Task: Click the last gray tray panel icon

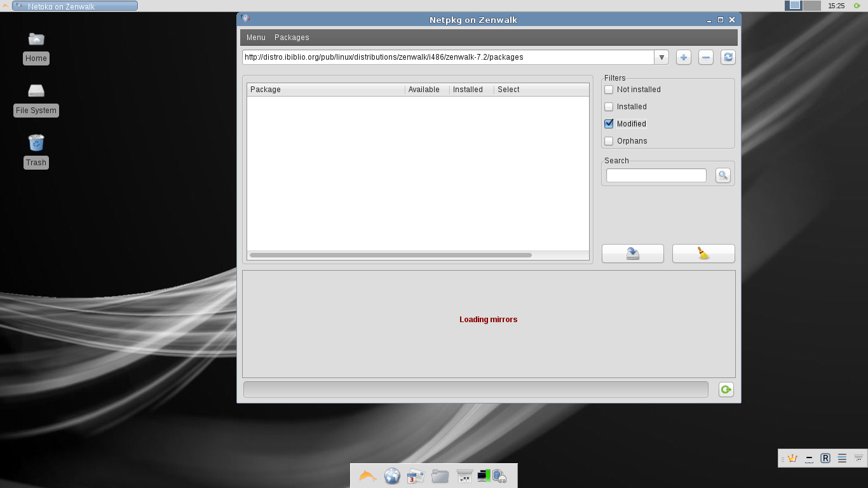Action: click(858, 458)
